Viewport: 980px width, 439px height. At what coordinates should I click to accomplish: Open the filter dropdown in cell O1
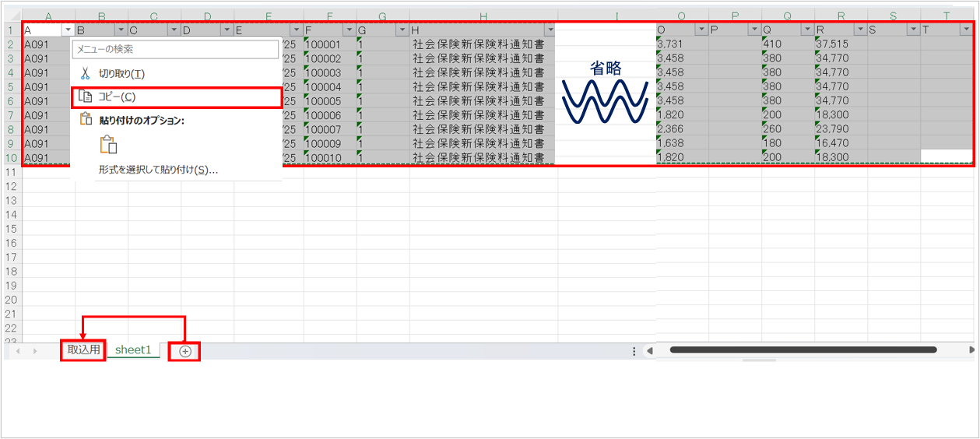701,30
